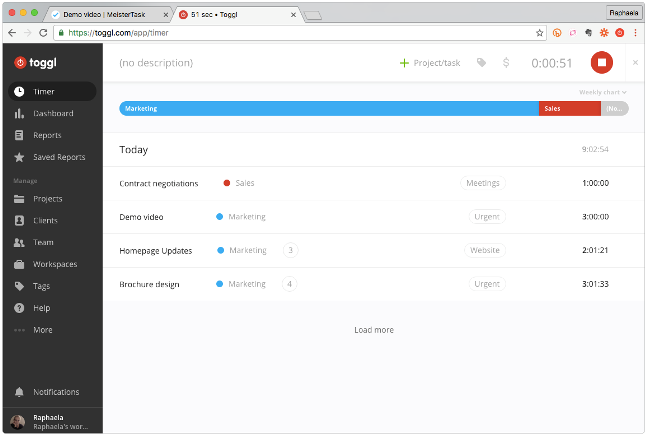Screen dimensions: 647x435
Task: Open Workspaces in the sidebar
Action: 54,264
